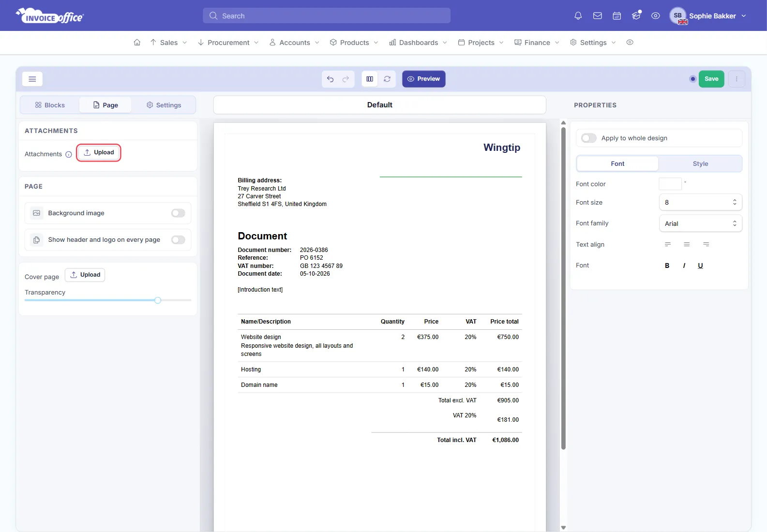Click the €1,086.00 total value
The image size is (767, 532).
505,440
